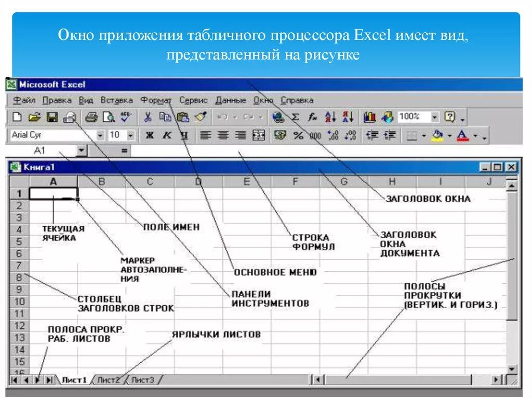The height and width of the screenshot is (398, 532).
Task: Open the Borders dropdown arrow
Action: 424,136
